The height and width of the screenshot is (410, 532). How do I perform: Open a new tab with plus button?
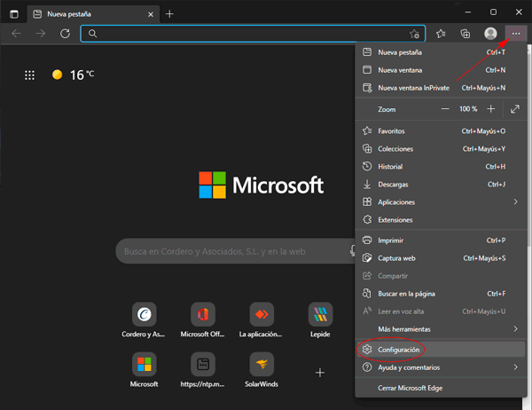[x=169, y=14]
